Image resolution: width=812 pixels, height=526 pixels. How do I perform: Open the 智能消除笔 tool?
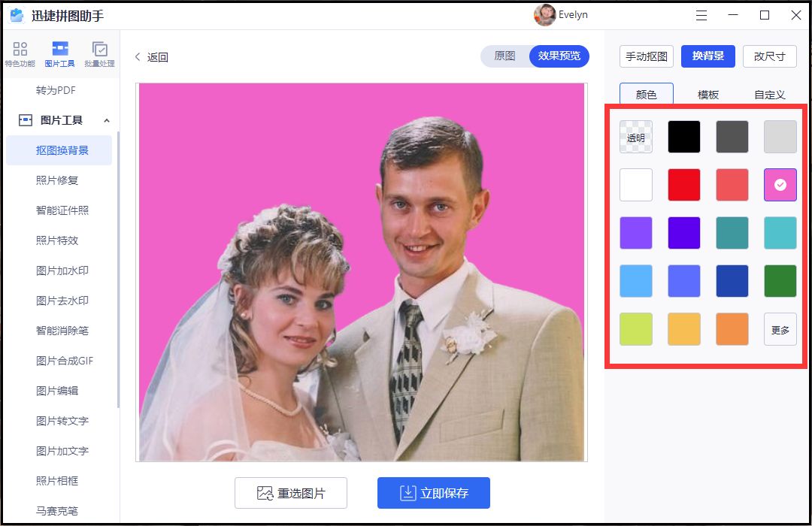click(x=60, y=331)
